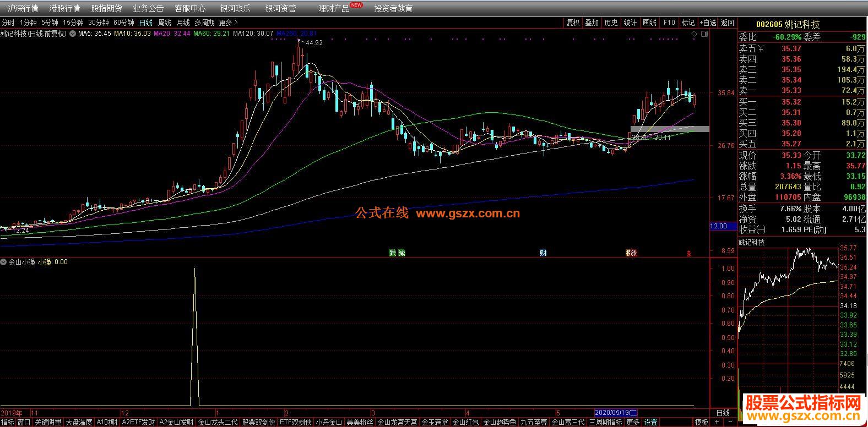The height and width of the screenshot is (427, 868).
Task: Switch to 5分钟 period tab
Action: pos(50,23)
